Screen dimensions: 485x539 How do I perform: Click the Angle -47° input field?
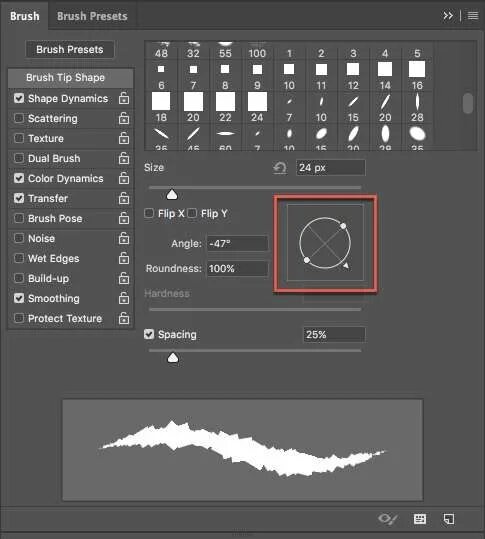pos(237,243)
